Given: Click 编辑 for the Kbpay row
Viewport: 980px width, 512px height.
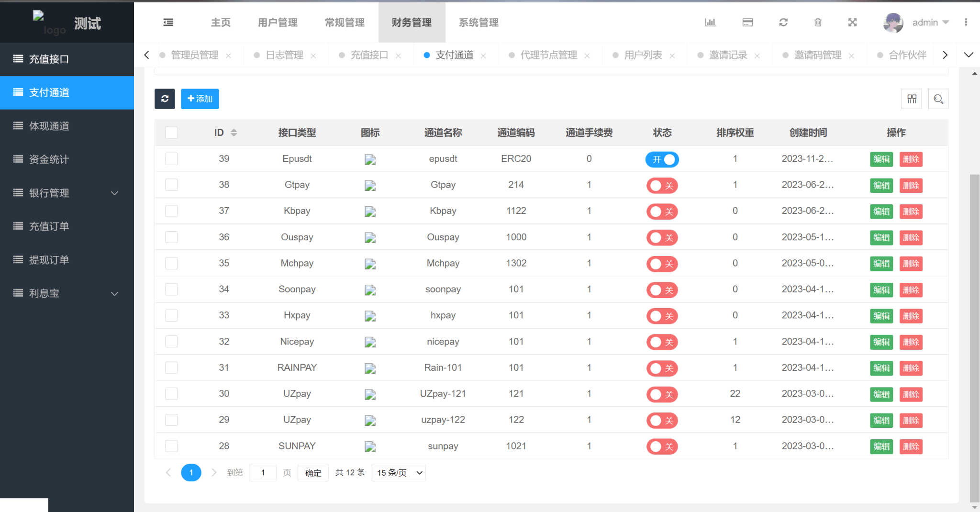Looking at the screenshot, I should [881, 211].
